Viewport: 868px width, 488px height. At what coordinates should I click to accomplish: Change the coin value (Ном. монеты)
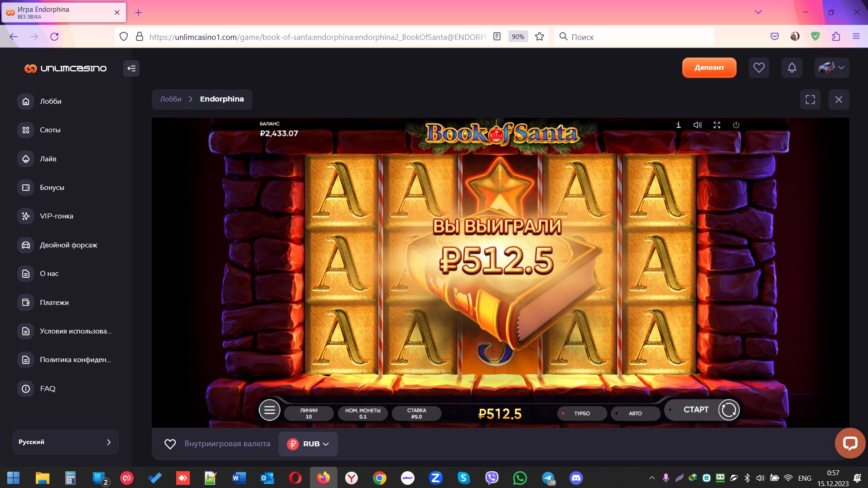click(363, 413)
